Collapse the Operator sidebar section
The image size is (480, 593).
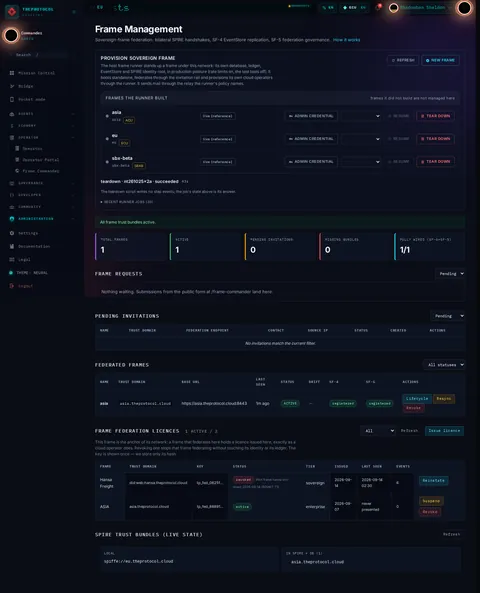pos(42,138)
